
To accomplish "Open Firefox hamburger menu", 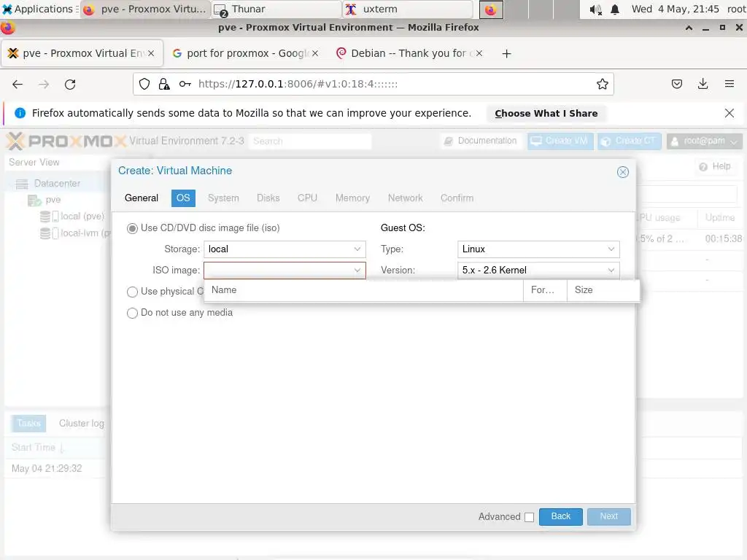I will 729,85.
